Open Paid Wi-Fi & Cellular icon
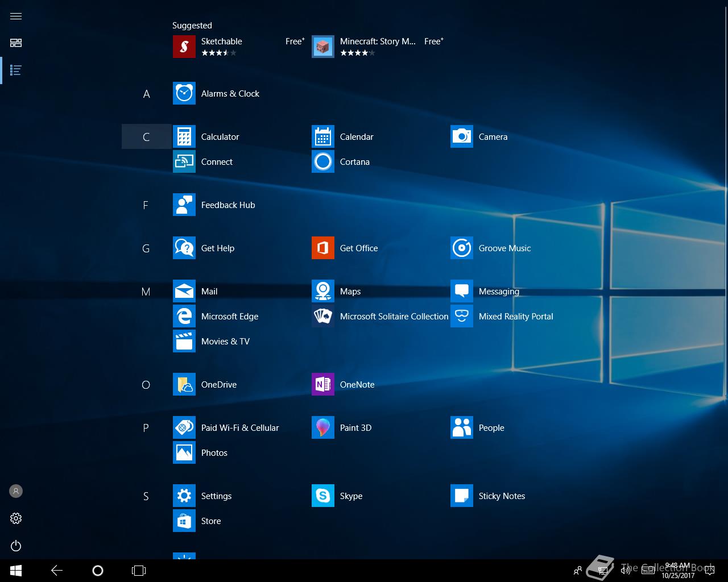This screenshot has width=728, height=582. [x=184, y=427]
